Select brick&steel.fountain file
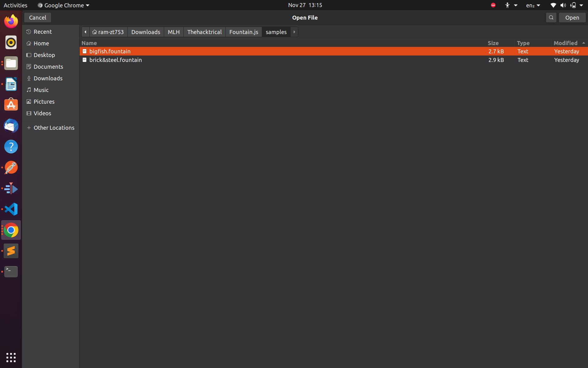 (115, 60)
